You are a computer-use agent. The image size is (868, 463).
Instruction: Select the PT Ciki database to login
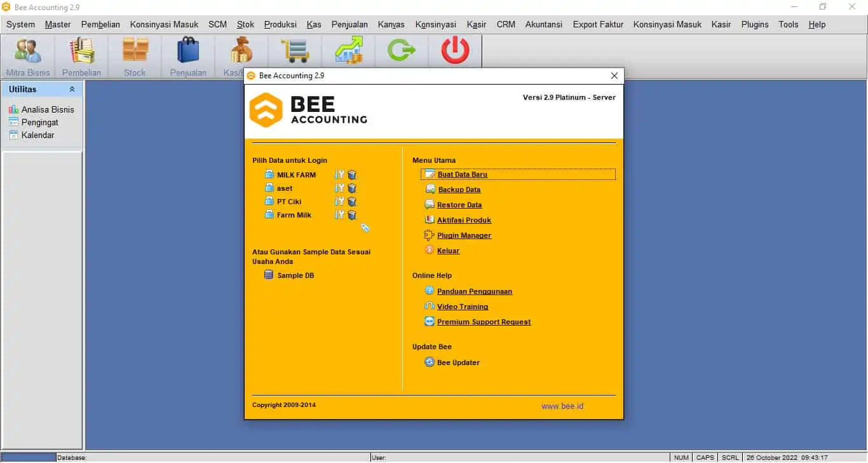click(x=289, y=202)
